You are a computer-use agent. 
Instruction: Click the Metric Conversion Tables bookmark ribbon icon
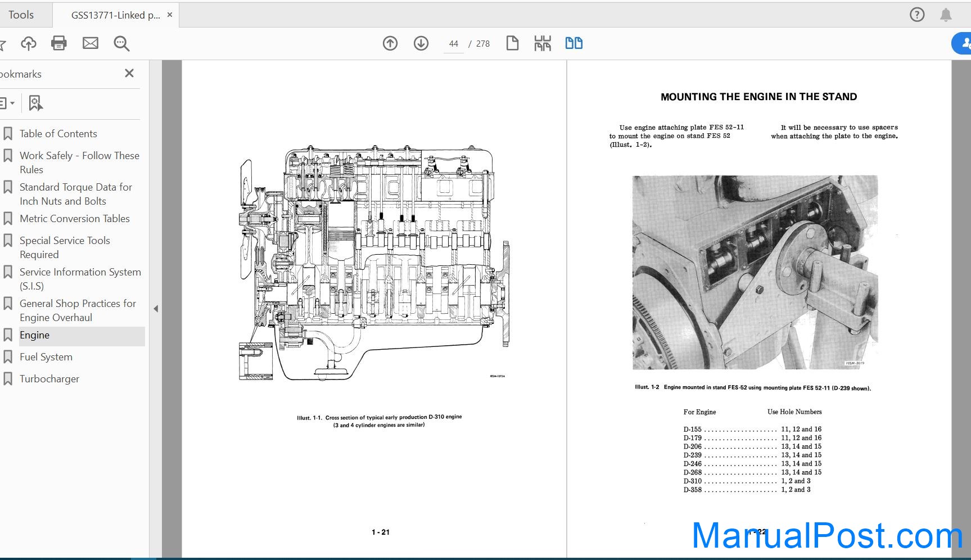point(8,219)
